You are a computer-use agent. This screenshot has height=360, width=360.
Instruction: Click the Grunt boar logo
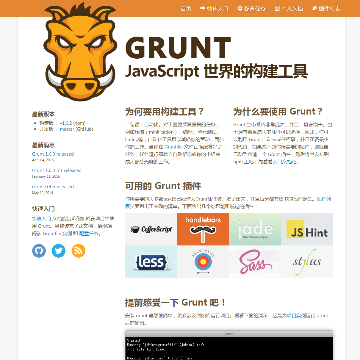coord(80,52)
